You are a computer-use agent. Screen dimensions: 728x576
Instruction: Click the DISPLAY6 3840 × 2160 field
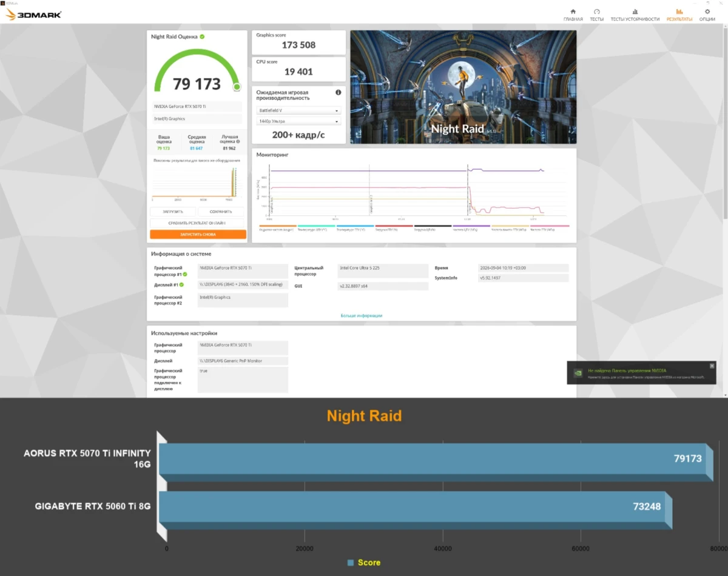[x=243, y=285]
